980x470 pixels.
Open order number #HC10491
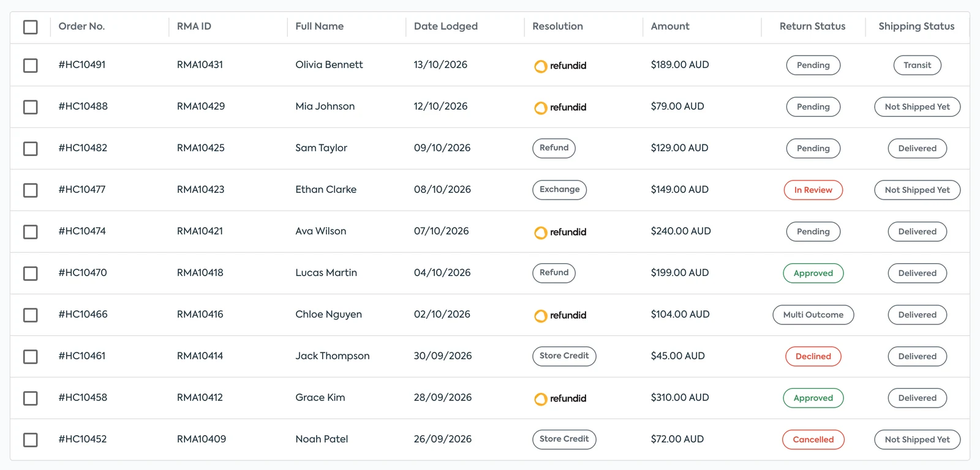82,65
